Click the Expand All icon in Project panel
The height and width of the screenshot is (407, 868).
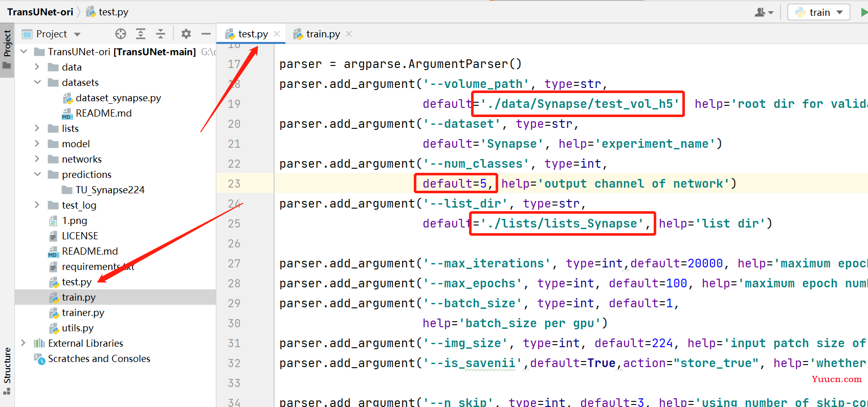click(x=141, y=34)
